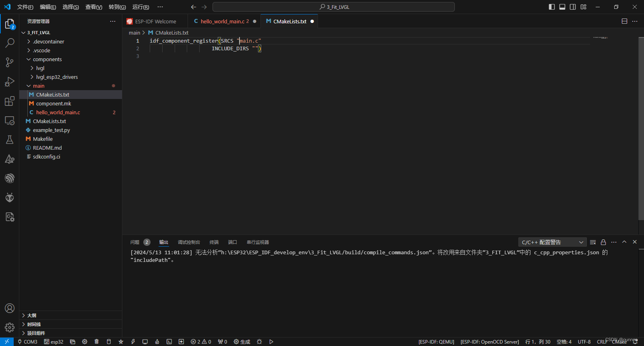
Task: Expand the lvgl_esp32_drivers folder
Action: (x=70, y=77)
